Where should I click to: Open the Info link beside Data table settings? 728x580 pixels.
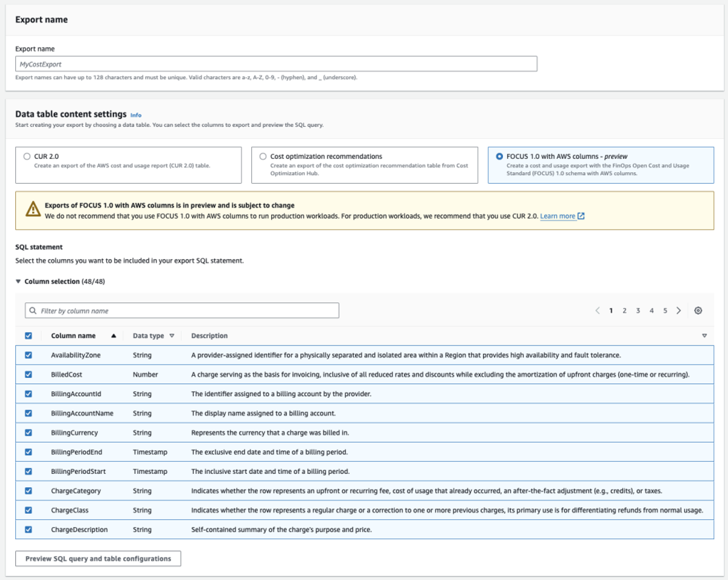[136, 115]
